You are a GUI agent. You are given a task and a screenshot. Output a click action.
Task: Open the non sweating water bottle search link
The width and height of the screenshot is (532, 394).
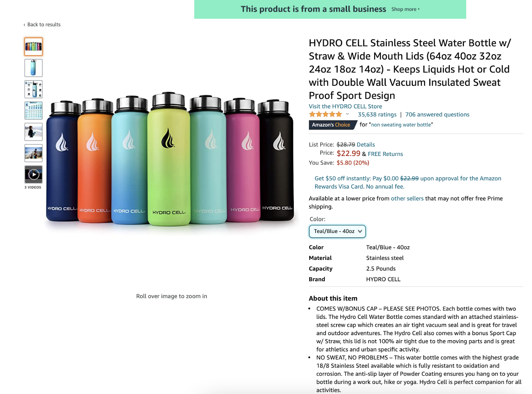401,125
